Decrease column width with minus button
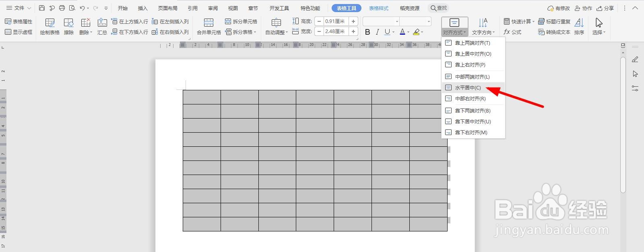The width and height of the screenshot is (644, 252). 319,31
